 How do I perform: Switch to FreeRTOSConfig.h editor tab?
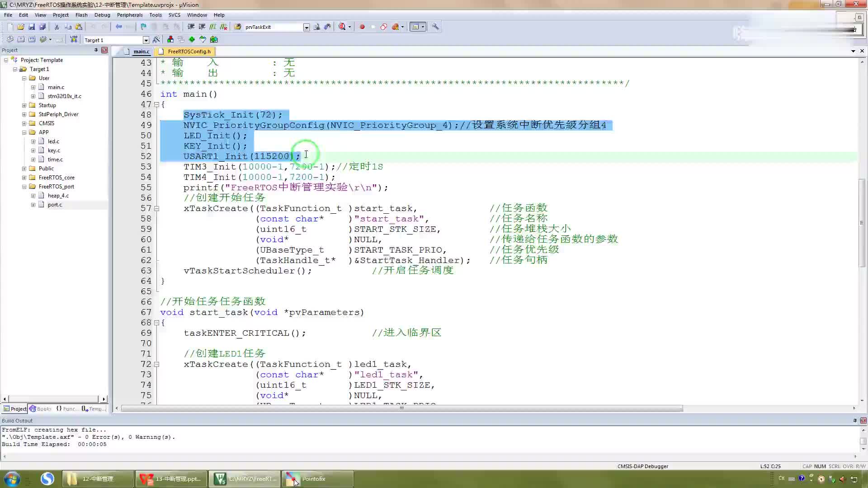(x=184, y=52)
